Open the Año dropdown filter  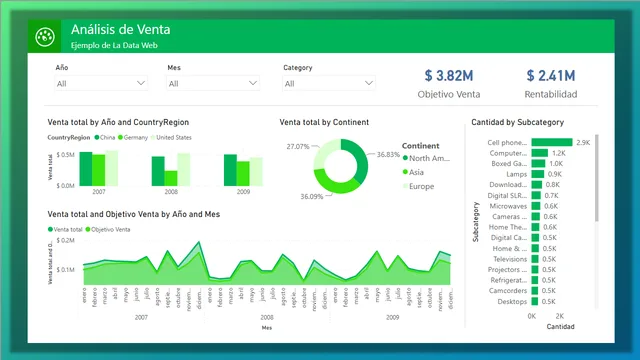tap(101, 83)
